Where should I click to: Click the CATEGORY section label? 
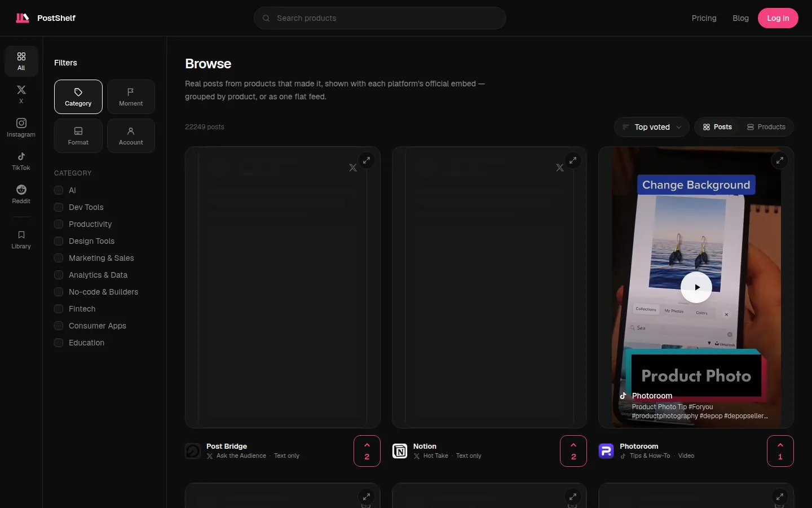coord(73,173)
